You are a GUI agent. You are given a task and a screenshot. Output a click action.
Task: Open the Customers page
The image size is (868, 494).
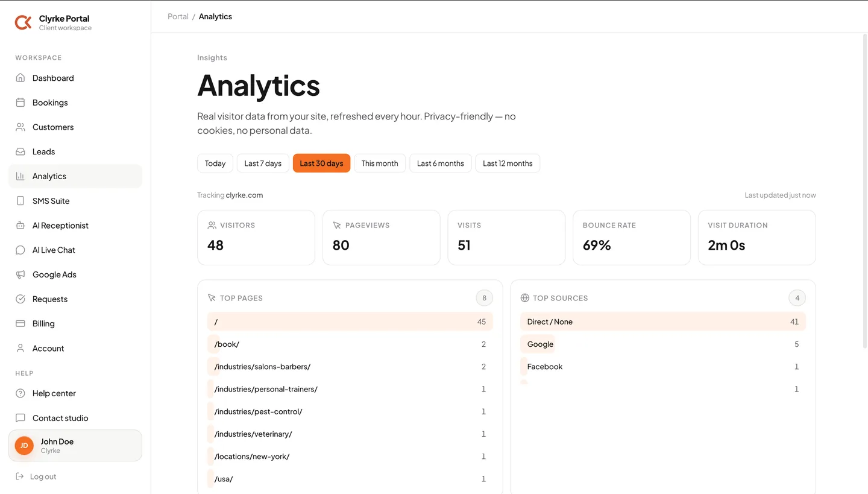pyautogui.click(x=75, y=127)
